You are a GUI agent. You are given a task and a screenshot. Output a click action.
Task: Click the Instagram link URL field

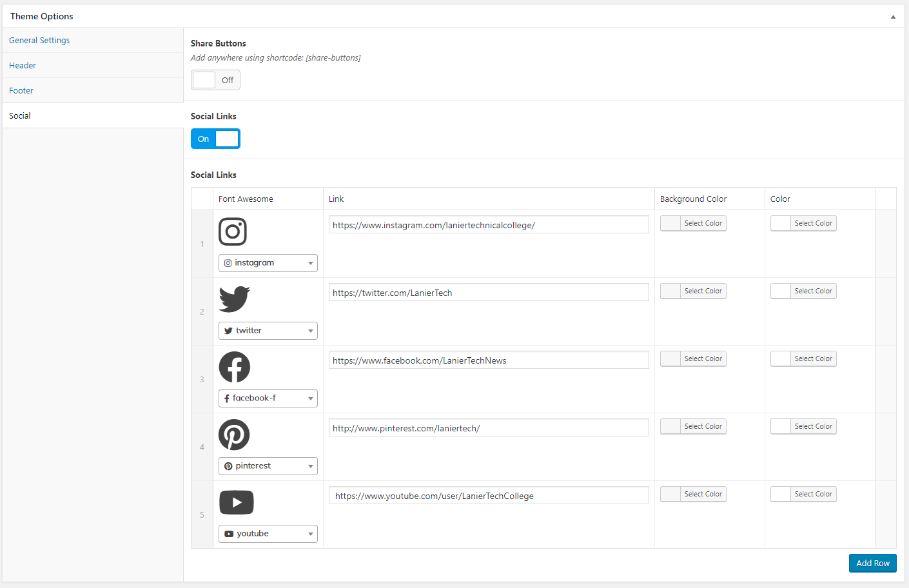489,224
